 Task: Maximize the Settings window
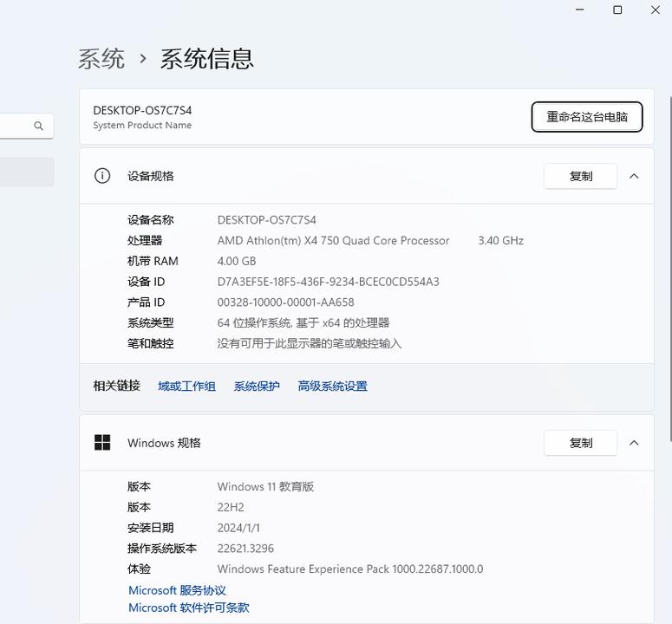click(x=617, y=10)
